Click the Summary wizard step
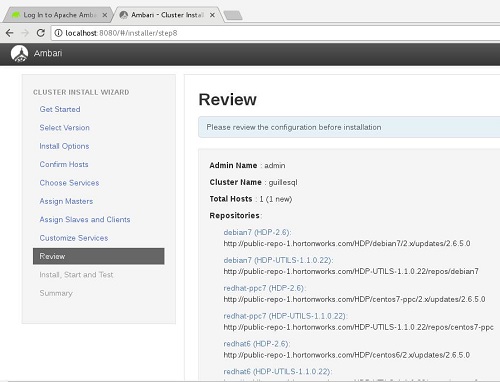The image size is (500, 382). click(x=56, y=293)
